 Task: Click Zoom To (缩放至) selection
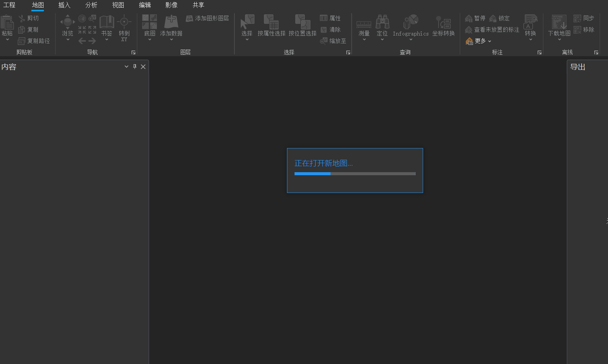click(333, 41)
